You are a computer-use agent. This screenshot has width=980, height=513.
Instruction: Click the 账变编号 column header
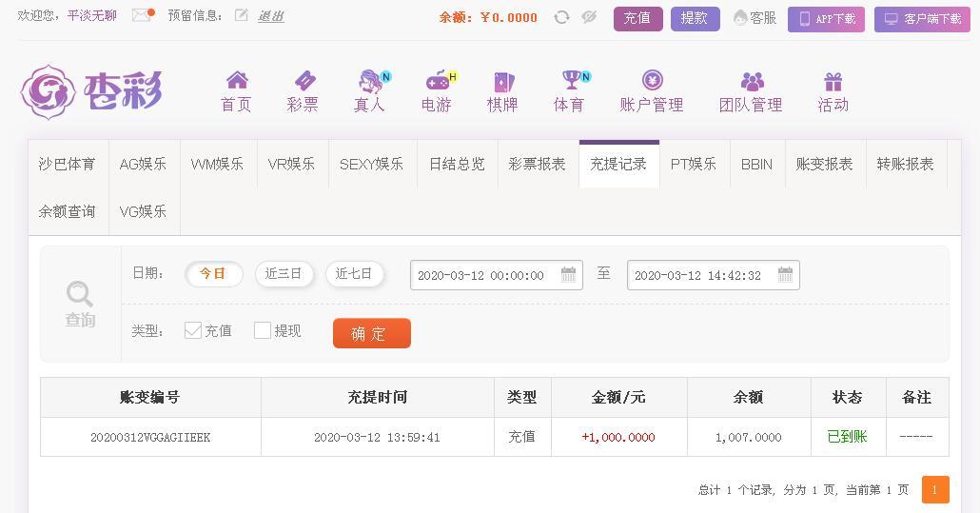click(x=150, y=398)
